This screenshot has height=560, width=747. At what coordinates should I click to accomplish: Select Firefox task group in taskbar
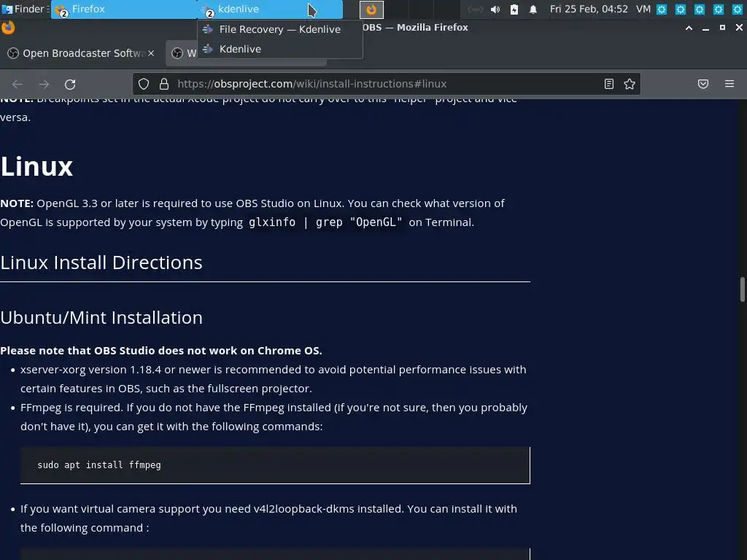coord(124,9)
